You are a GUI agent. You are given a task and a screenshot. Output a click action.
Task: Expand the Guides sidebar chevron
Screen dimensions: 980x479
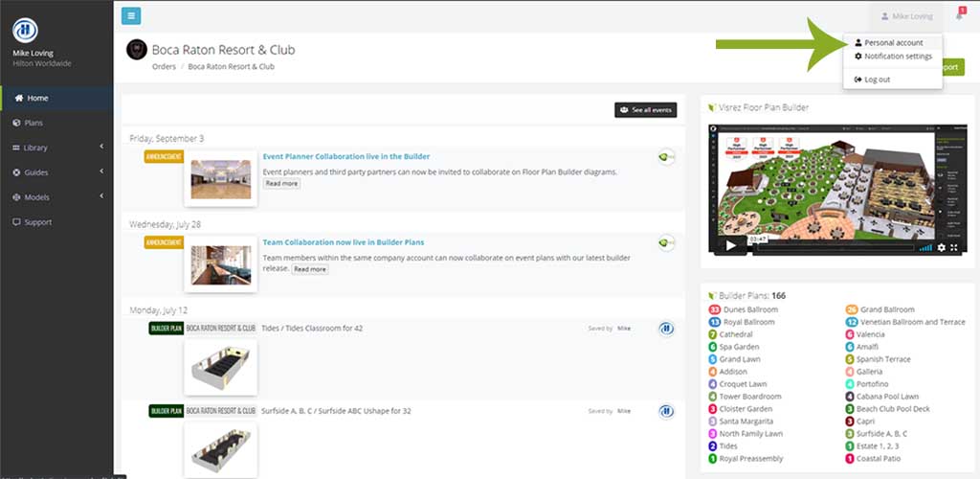coord(101,172)
